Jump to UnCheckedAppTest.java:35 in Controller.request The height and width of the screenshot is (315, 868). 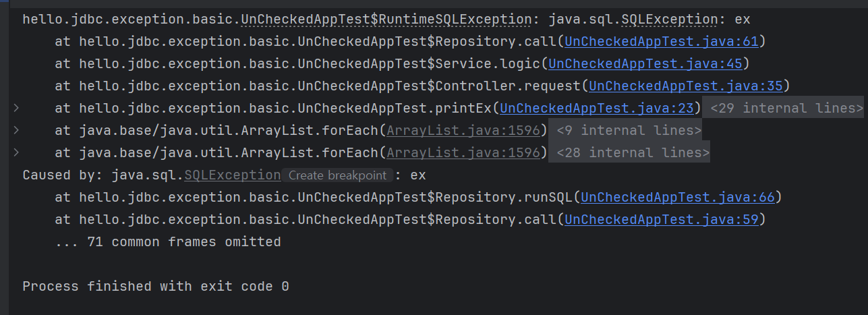click(686, 86)
